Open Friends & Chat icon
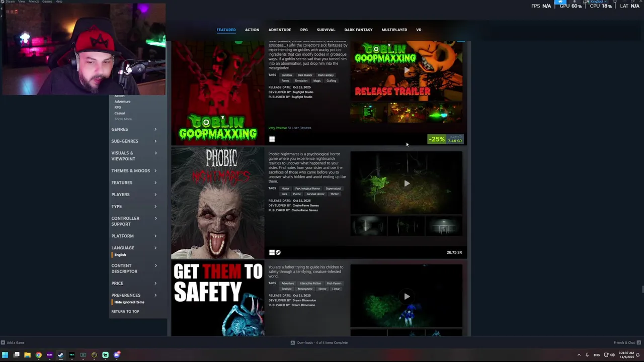The width and height of the screenshot is (644, 362). 638,342
